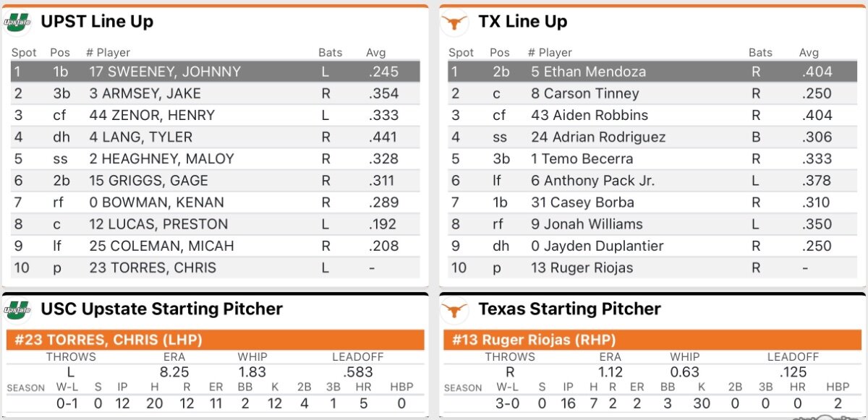This screenshot has width=868, height=420.
Task: Click the Texas Longhorns logo beside TX Line Up
Action: (x=455, y=22)
